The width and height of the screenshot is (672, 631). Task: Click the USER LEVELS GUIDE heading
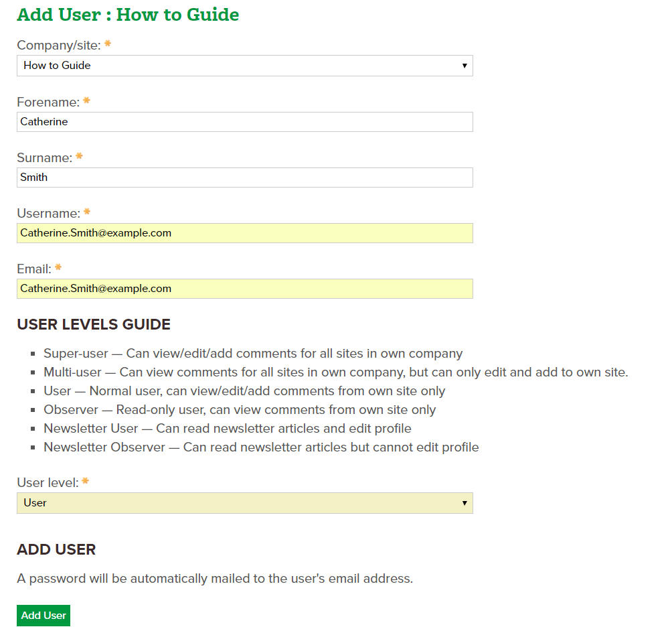tap(94, 324)
